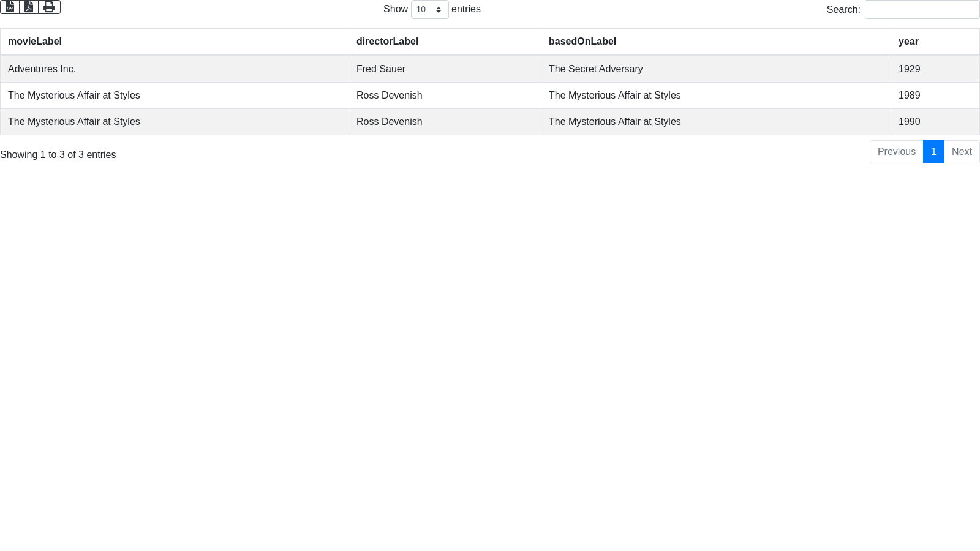Click Ross Devenish in the 1989 row
Viewport: 980px width, 551px height.
389,96
